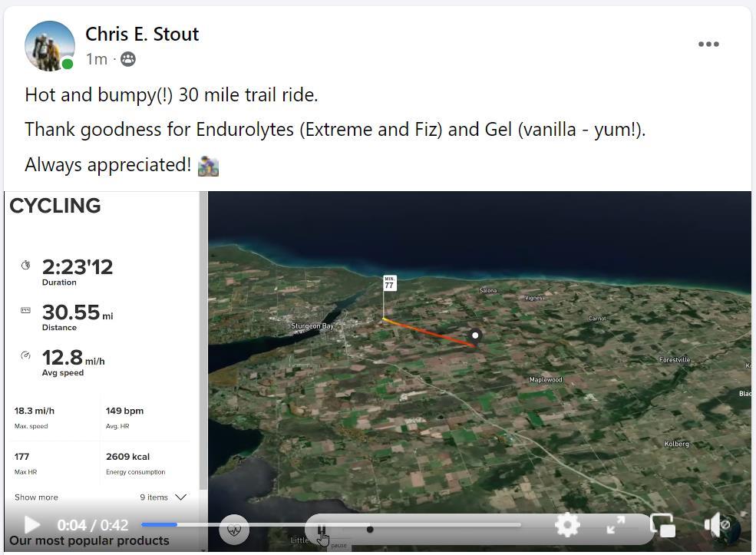The image size is (756, 555).
Task: Open video settings gear
Action: [x=567, y=524]
